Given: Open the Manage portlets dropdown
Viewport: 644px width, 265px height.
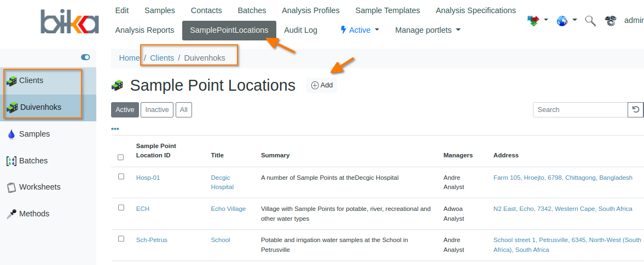Looking at the screenshot, I should click(x=427, y=30).
